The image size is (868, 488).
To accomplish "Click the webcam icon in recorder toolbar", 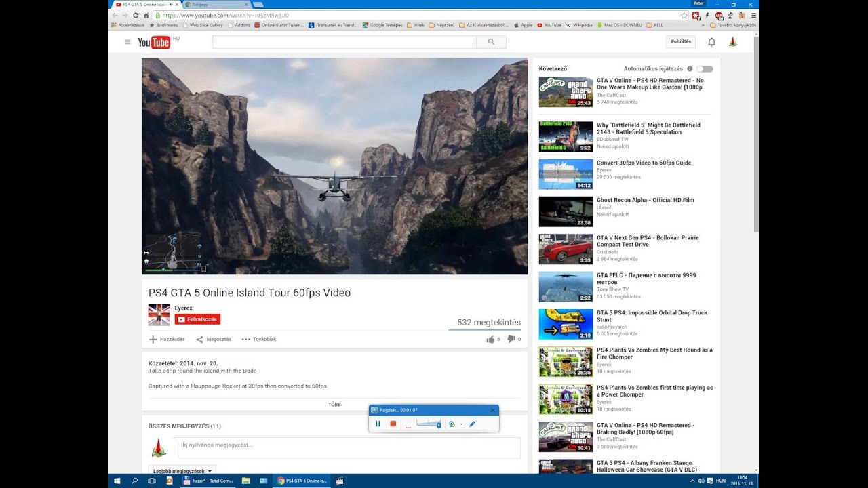I will point(452,424).
